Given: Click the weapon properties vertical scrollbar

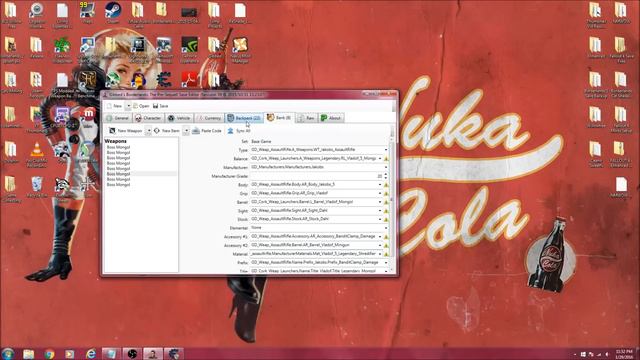Looking at the screenshot, I should 392,199.
